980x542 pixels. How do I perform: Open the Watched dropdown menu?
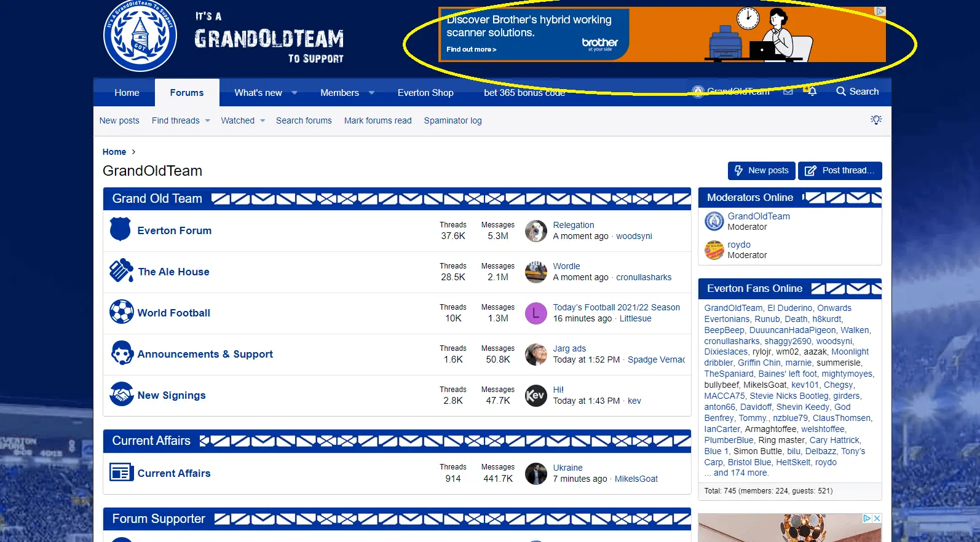pos(263,120)
